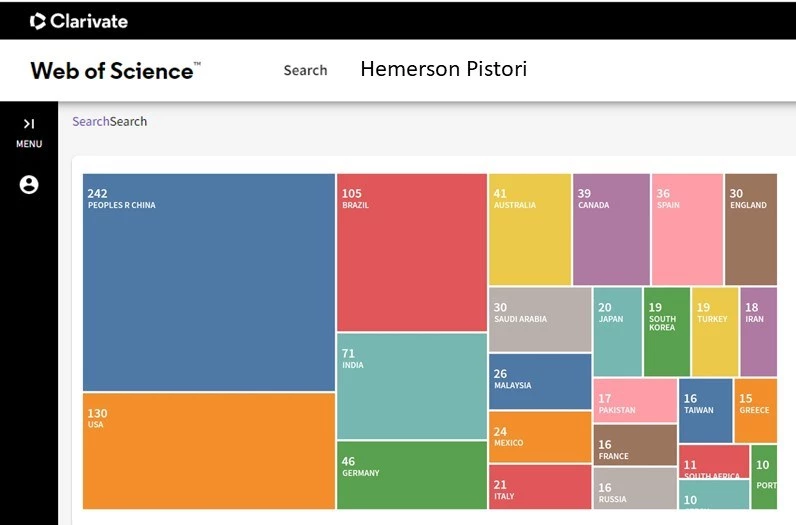
Task: Click the Hemerson Pistori title text
Action: click(x=443, y=69)
